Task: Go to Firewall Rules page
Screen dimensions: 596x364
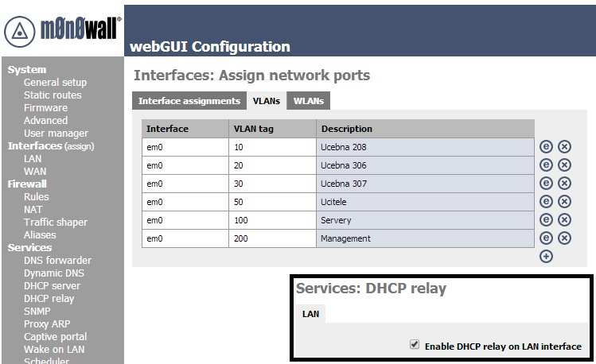Action: (x=36, y=196)
